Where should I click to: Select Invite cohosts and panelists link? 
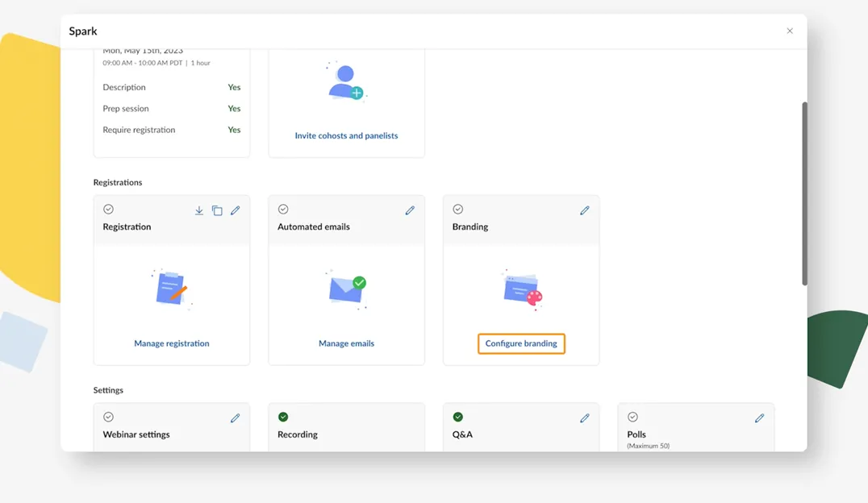[x=346, y=135]
